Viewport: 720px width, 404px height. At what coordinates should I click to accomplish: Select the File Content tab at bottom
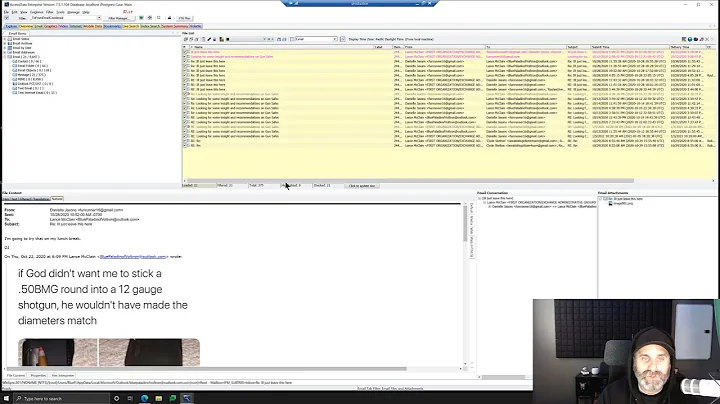click(16, 376)
